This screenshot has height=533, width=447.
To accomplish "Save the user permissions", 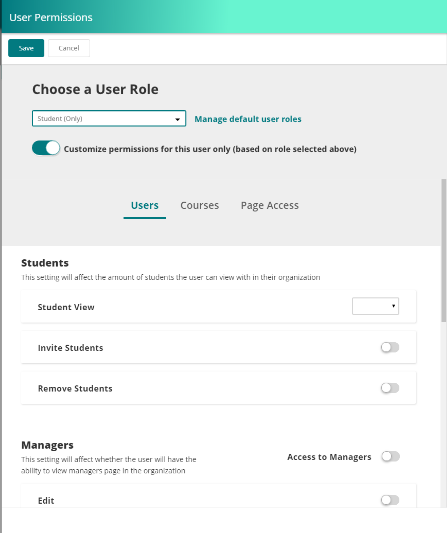I will 26,48.
